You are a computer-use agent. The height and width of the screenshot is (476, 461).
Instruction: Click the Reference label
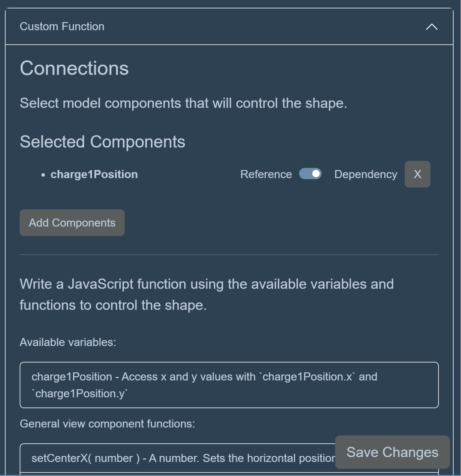tap(266, 174)
